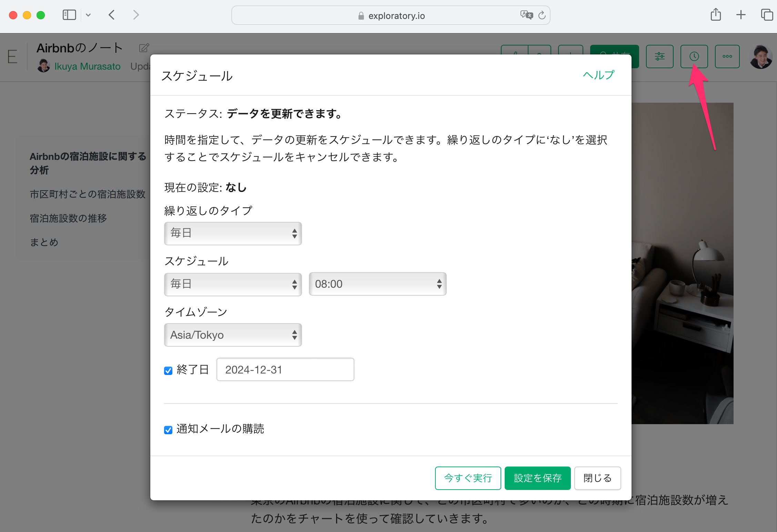Image resolution: width=777 pixels, height=532 pixels.
Task: Click the schedule clock icon
Action: click(x=694, y=57)
